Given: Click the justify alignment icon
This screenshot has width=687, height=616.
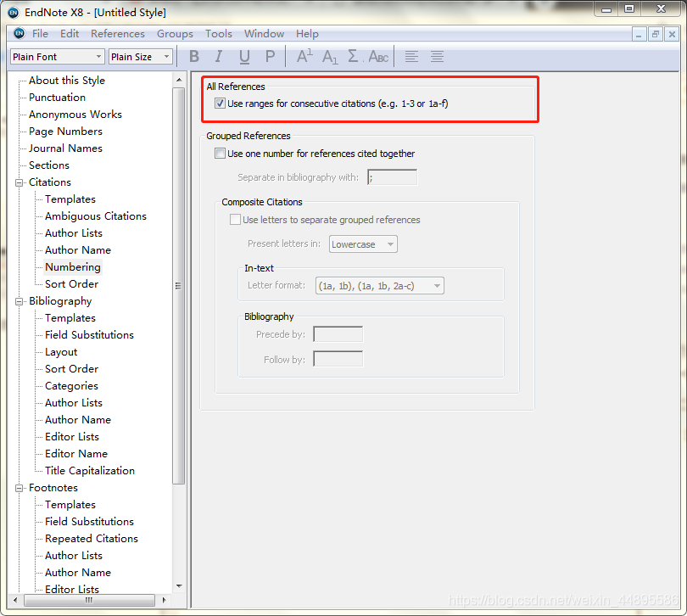Looking at the screenshot, I should point(437,57).
